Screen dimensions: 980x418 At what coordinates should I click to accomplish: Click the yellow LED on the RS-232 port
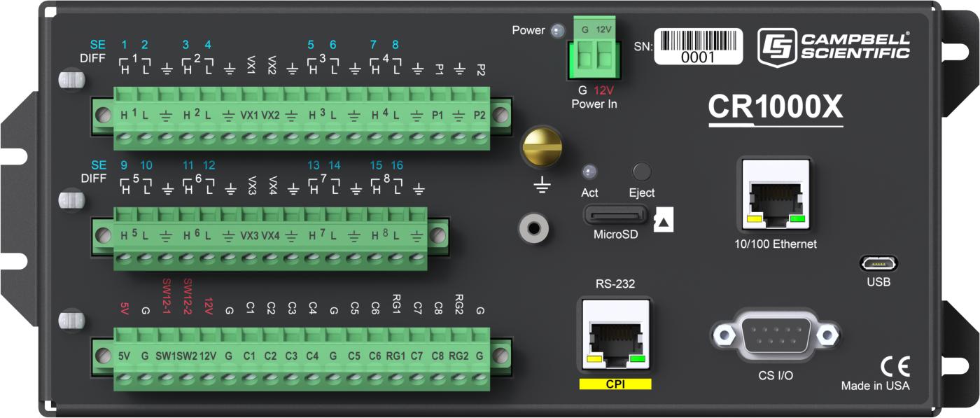595,359
